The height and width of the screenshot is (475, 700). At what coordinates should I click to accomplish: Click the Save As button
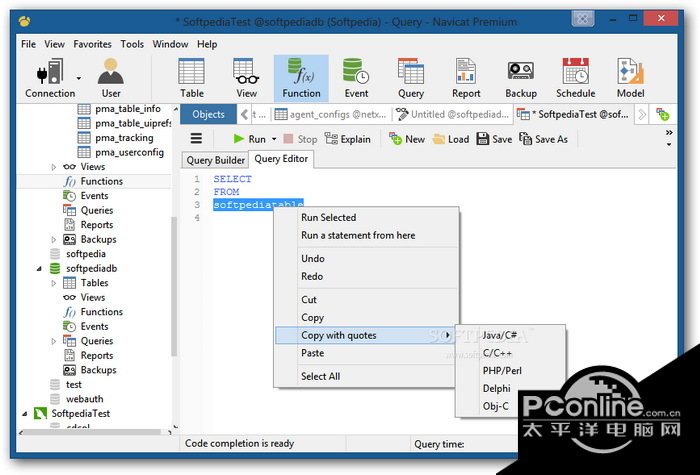(543, 139)
